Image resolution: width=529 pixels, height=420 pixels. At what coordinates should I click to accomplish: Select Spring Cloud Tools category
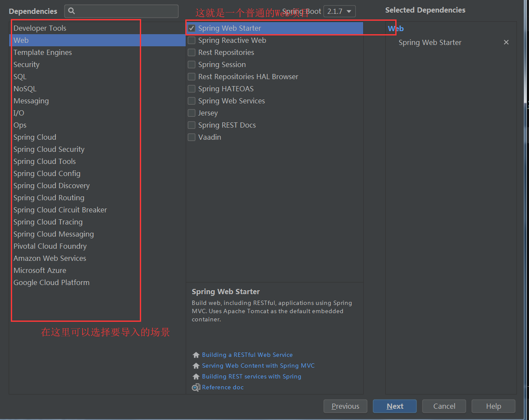coord(97,161)
